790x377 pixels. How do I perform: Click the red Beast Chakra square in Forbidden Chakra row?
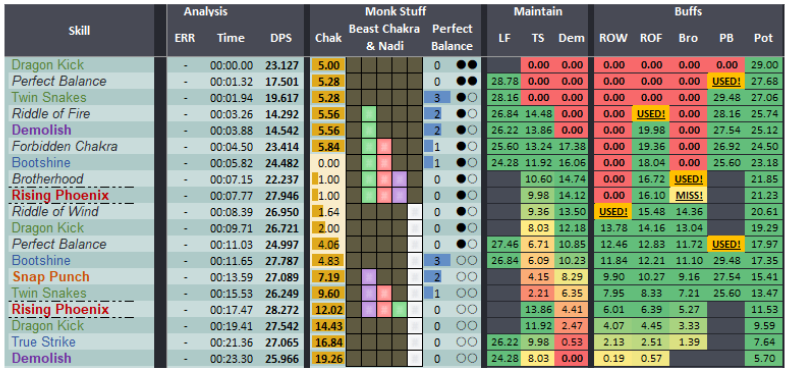click(x=384, y=147)
